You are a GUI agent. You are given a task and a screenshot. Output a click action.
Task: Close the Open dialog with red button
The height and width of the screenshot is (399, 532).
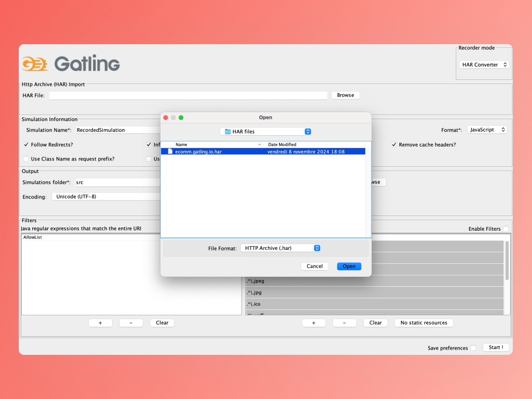[x=166, y=118]
